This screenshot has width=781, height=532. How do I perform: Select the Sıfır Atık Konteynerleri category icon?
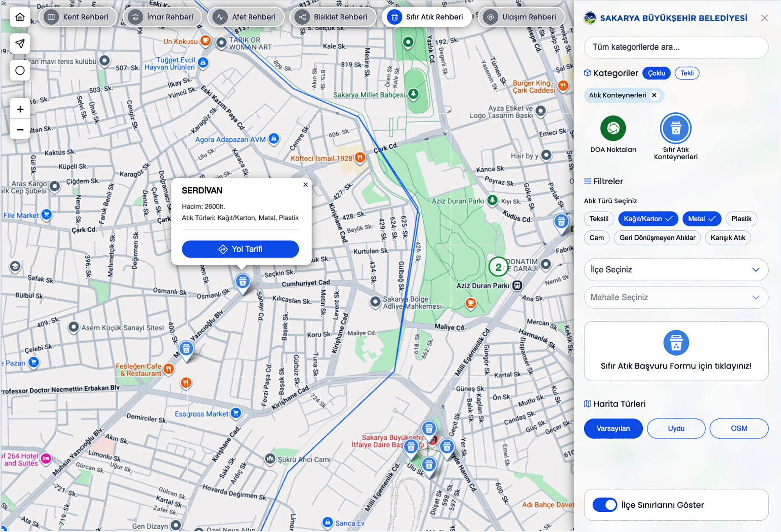click(675, 128)
